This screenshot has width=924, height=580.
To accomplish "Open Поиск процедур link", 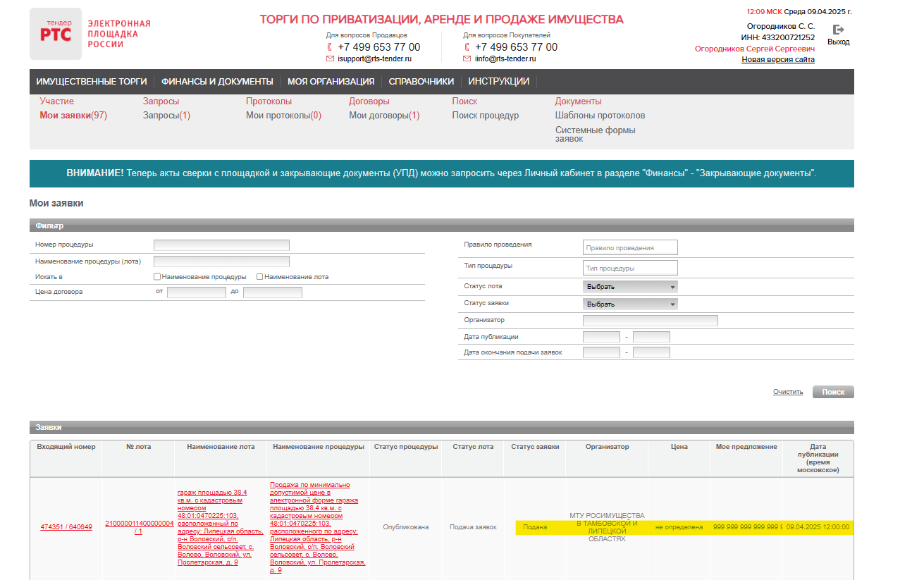I will pyautogui.click(x=486, y=116).
